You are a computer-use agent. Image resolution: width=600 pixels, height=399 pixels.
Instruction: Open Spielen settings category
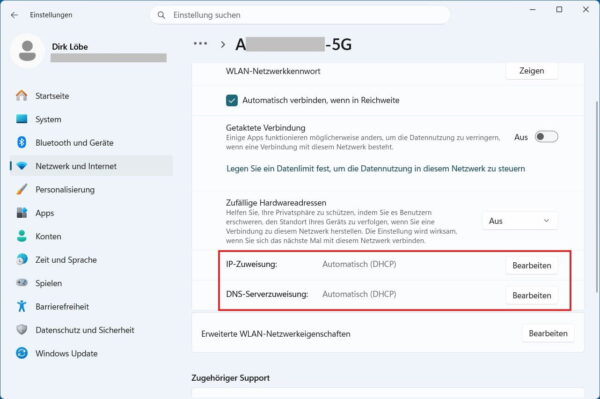91,283
